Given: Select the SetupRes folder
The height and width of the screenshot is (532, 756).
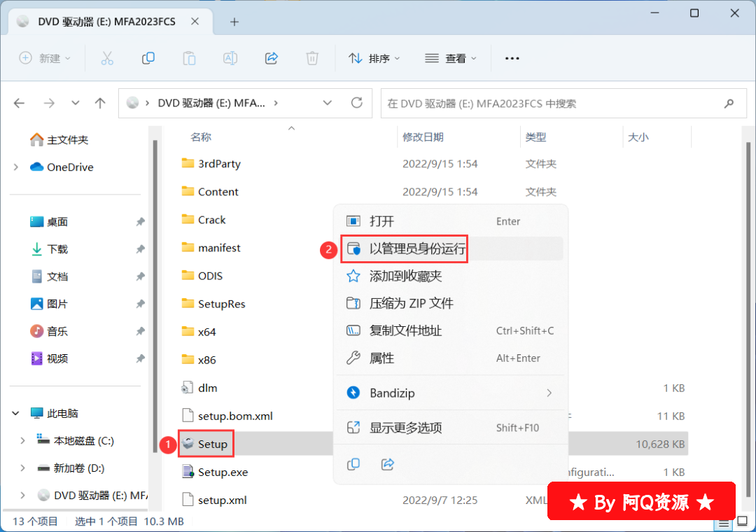Looking at the screenshot, I should 213,304.
